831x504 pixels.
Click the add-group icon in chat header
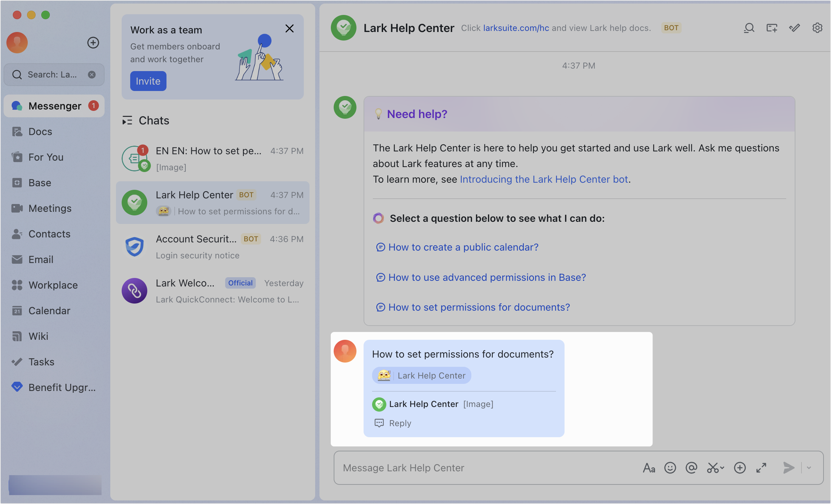point(772,28)
